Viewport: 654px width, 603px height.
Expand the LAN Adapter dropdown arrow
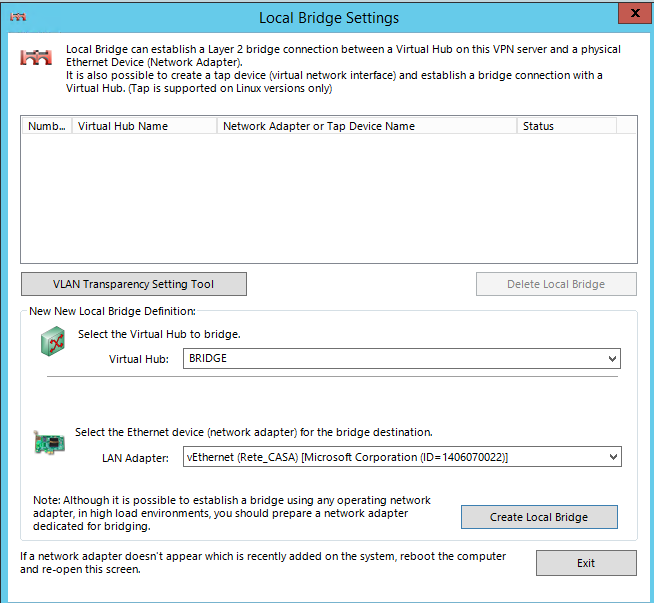click(x=613, y=457)
